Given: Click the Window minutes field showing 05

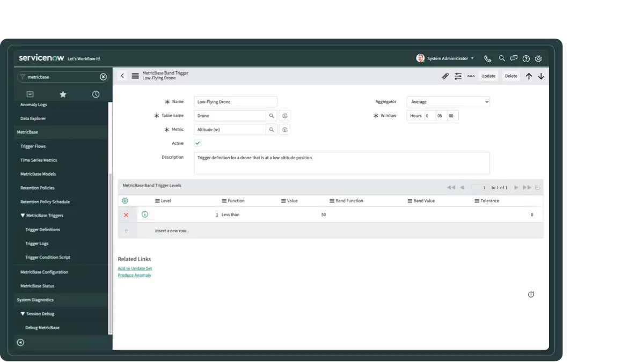Looking at the screenshot, I should (441, 116).
